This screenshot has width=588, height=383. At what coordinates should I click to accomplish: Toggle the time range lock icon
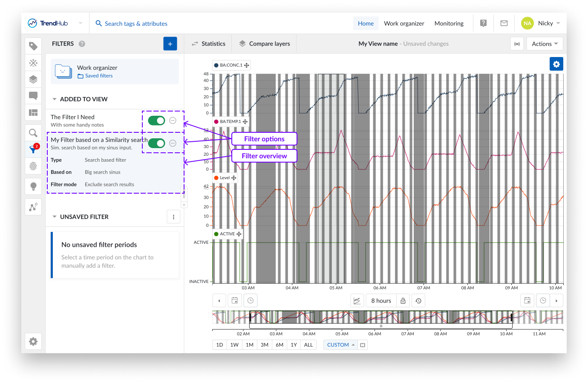(403, 301)
